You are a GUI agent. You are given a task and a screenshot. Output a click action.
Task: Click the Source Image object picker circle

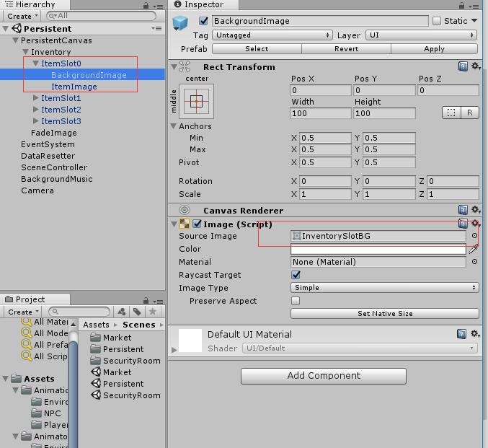pyautogui.click(x=474, y=236)
